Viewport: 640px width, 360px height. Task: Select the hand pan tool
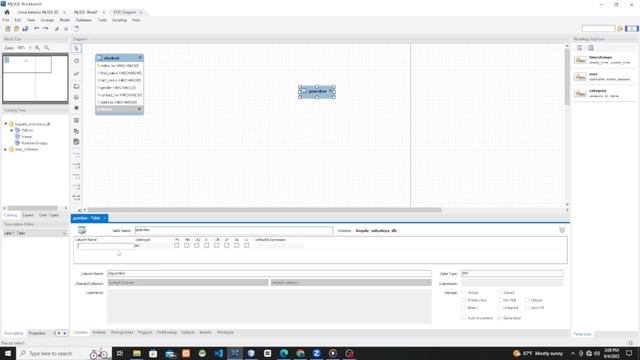coord(76,61)
